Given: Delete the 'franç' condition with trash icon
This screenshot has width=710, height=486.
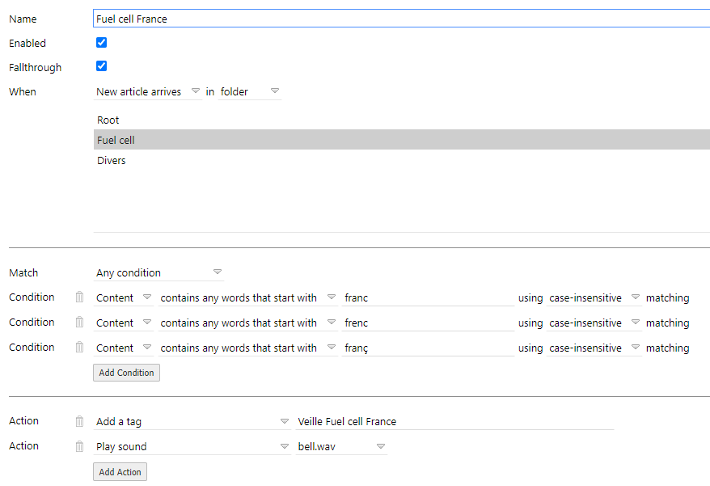Looking at the screenshot, I should tap(79, 347).
